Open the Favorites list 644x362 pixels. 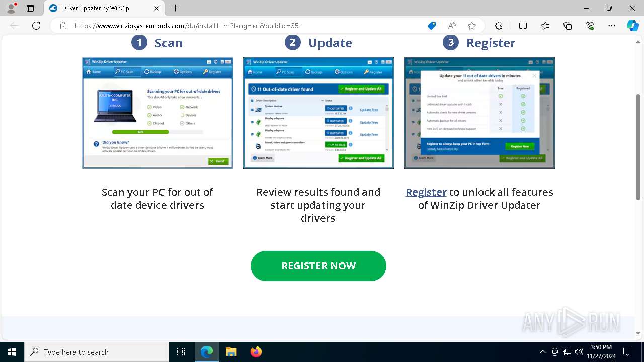545,26
